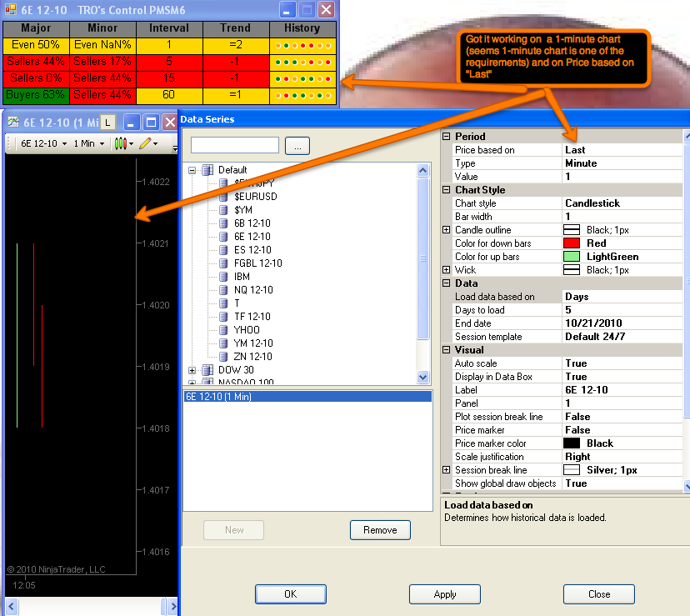Toggle Display in Data Box value
The image size is (690, 616).
622,377
